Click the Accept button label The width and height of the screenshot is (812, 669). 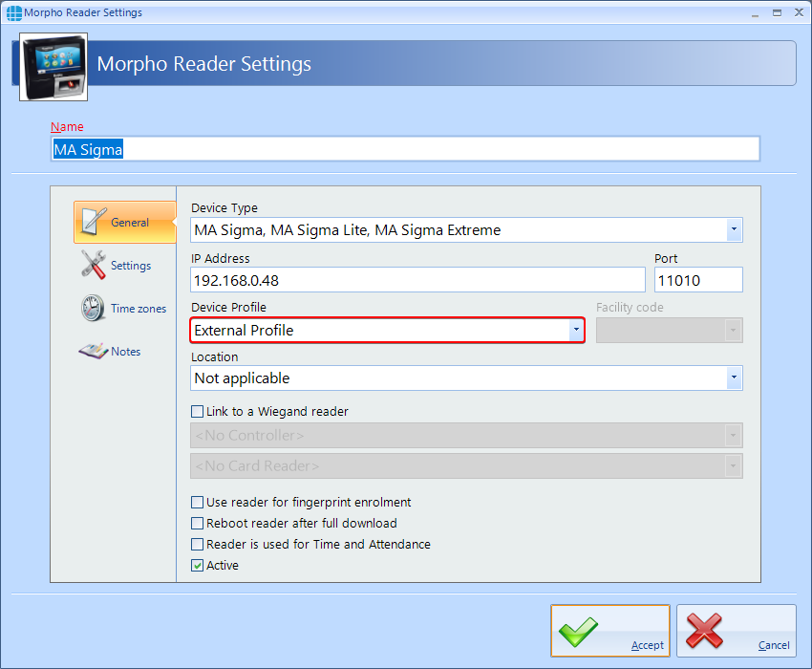[648, 645]
